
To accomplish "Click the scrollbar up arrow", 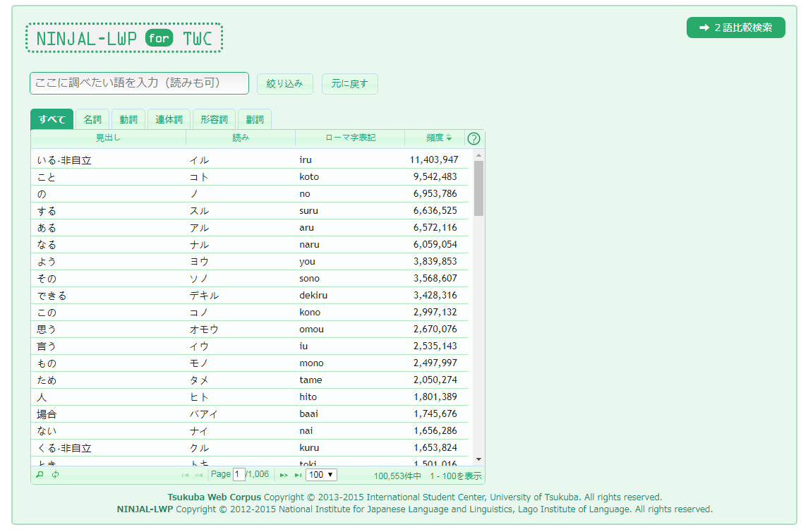I will (478, 155).
